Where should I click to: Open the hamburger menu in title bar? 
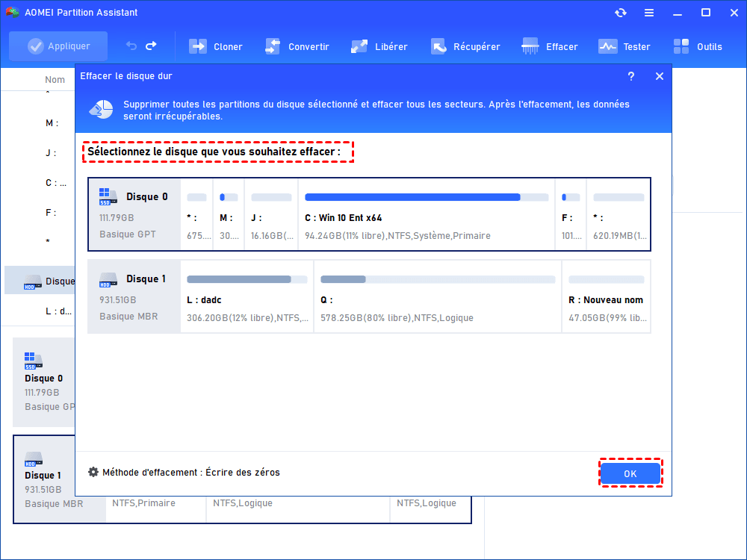(649, 13)
